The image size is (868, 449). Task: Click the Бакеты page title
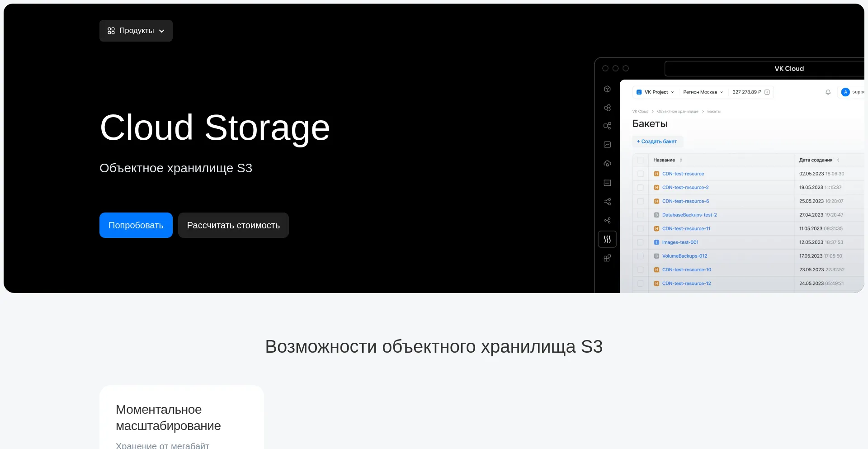[650, 124]
